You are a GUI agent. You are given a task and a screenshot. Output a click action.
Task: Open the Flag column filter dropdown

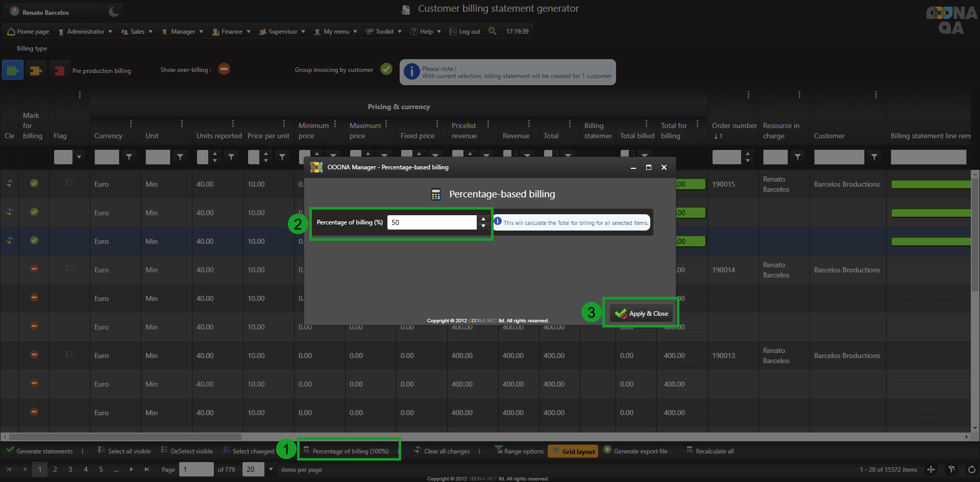coord(79,157)
